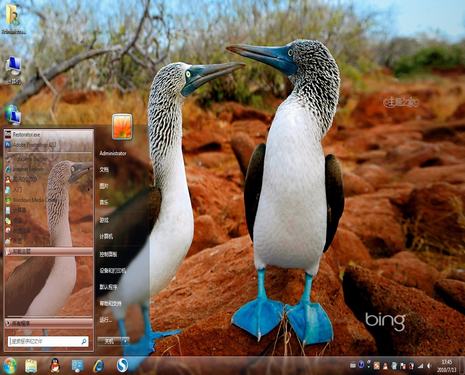Open the network signal tray icon

coord(420,366)
